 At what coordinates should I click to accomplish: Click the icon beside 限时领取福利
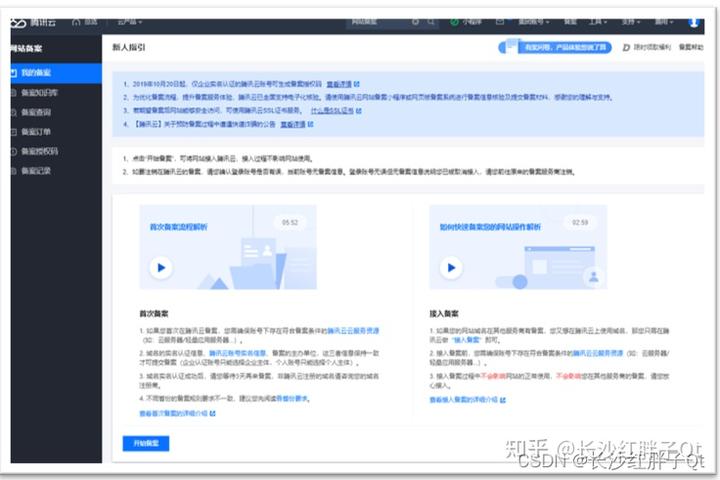[x=626, y=47]
